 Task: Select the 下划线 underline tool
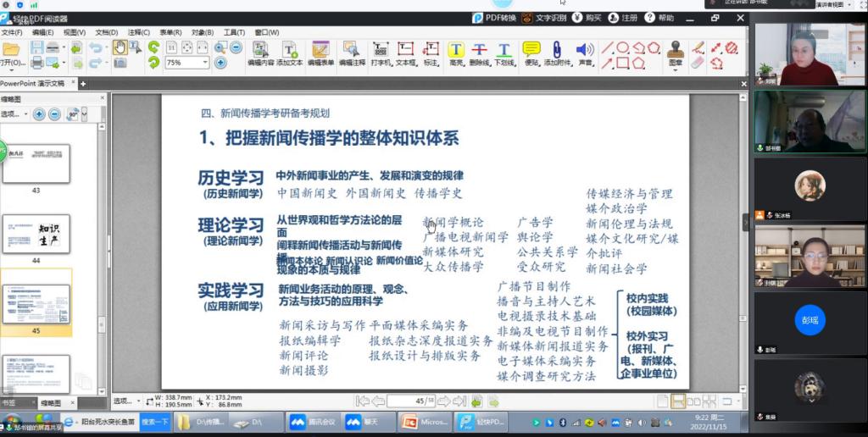504,53
